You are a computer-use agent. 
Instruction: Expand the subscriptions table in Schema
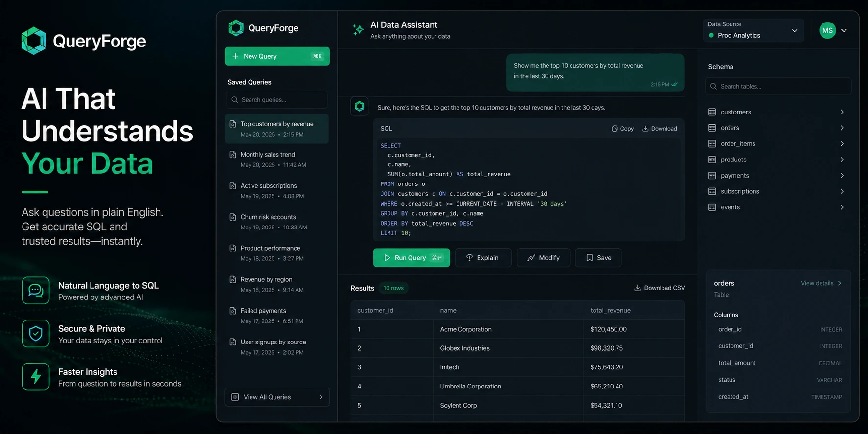tap(777, 191)
